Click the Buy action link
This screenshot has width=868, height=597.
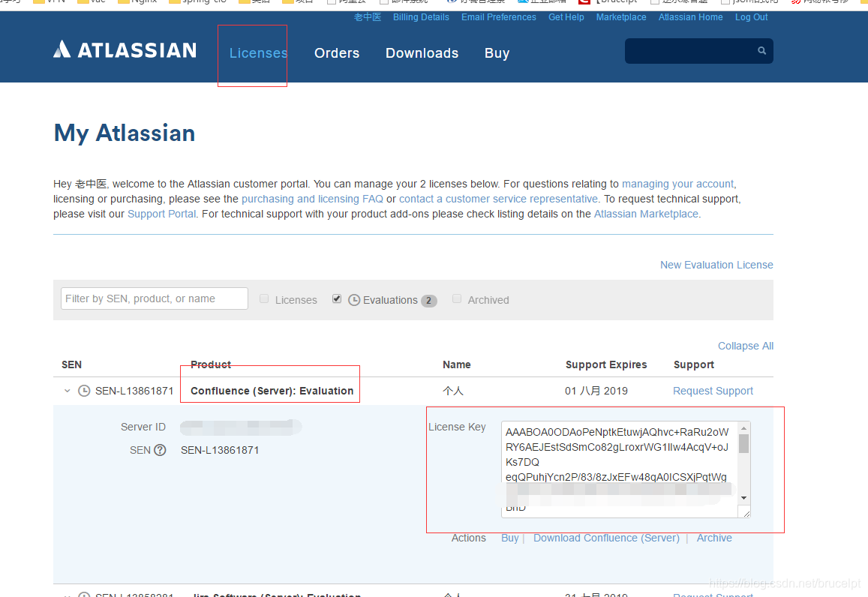click(510, 538)
